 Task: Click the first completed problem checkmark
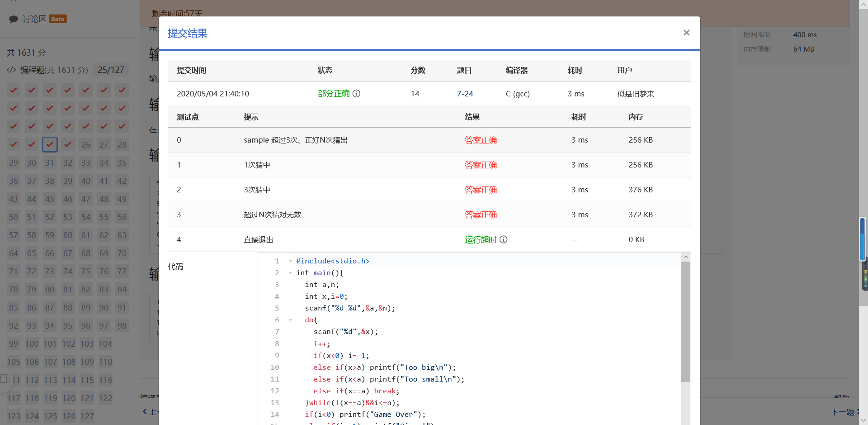tap(14, 90)
